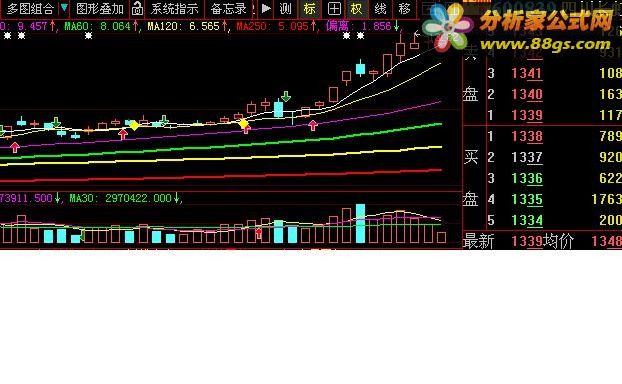Select sell level 1 price 1339
Image resolution: width=622 pixels, height=384 pixels.
[x=527, y=115]
